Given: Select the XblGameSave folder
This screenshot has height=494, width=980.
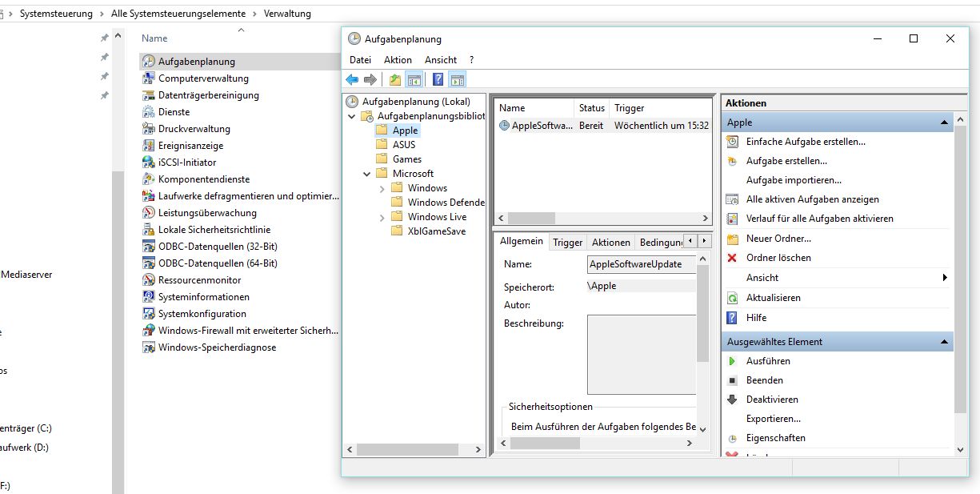Looking at the screenshot, I should [436, 231].
